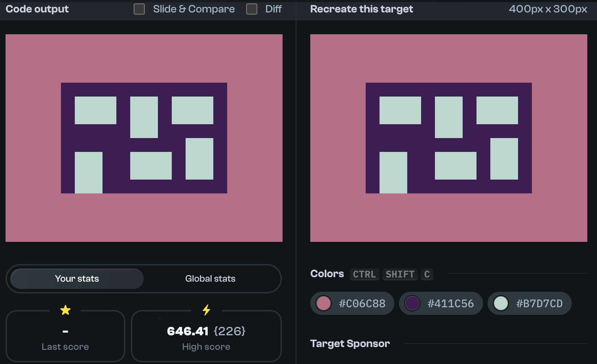Select the #411C56 color chip
This screenshot has width=597, height=364.
(441, 303)
